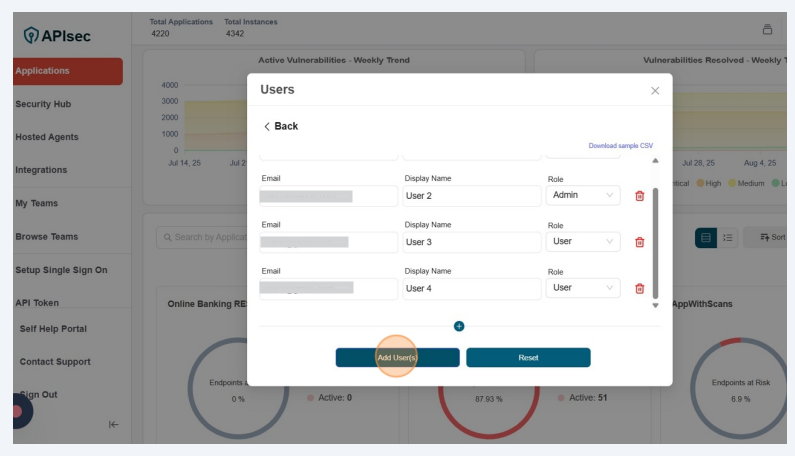The width and height of the screenshot is (795, 456).
Task: Switch to list view icon
Action: coord(728,237)
